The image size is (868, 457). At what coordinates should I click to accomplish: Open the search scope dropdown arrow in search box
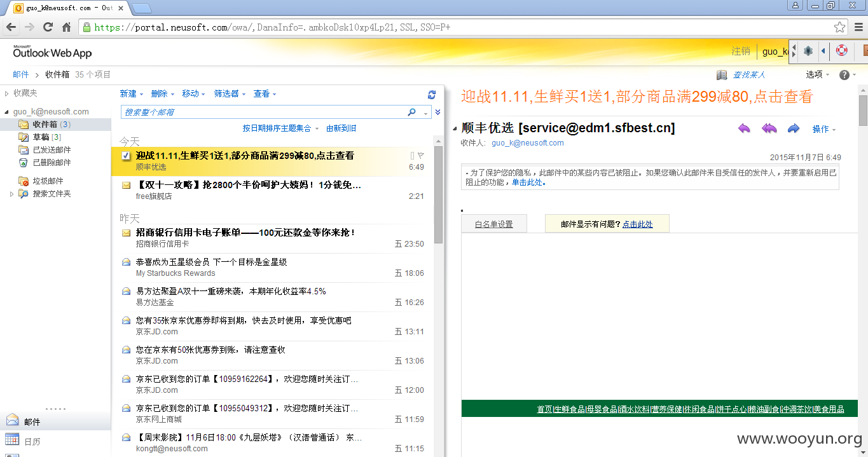coord(426,113)
